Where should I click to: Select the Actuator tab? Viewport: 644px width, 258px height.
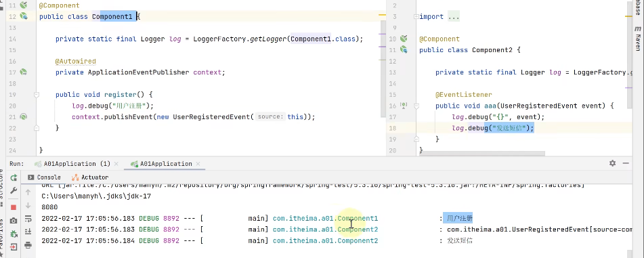(90, 177)
